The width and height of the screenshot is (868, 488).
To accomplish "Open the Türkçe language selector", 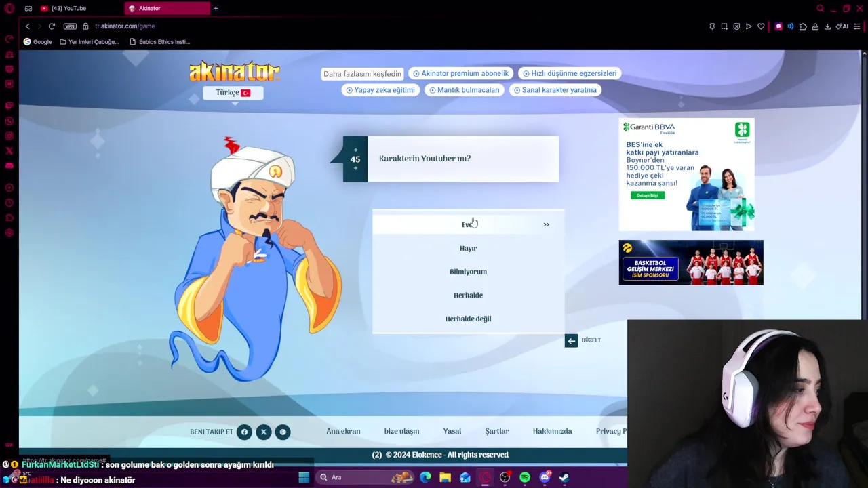I will (233, 93).
